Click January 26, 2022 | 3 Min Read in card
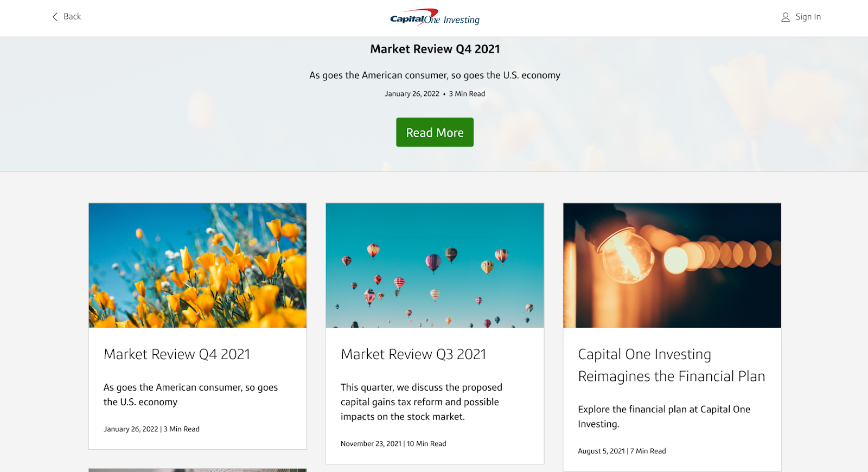The width and height of the screenshot is (868, 472). coord(151,429)
